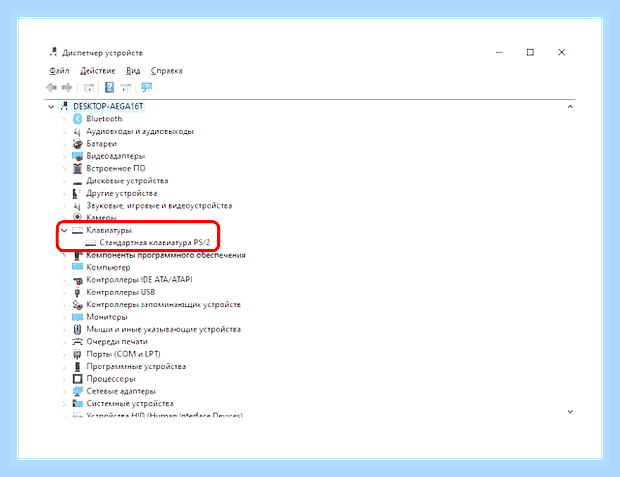Select the Дисковые устройства label
This screenshot has height=477, width=620.
click(x=127, y=181)
